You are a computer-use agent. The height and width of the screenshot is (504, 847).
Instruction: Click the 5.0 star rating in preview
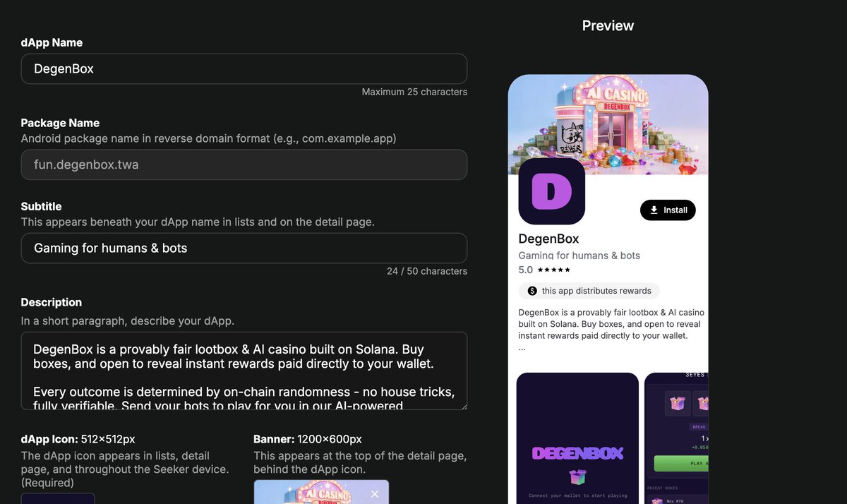(x=544, y=270)
